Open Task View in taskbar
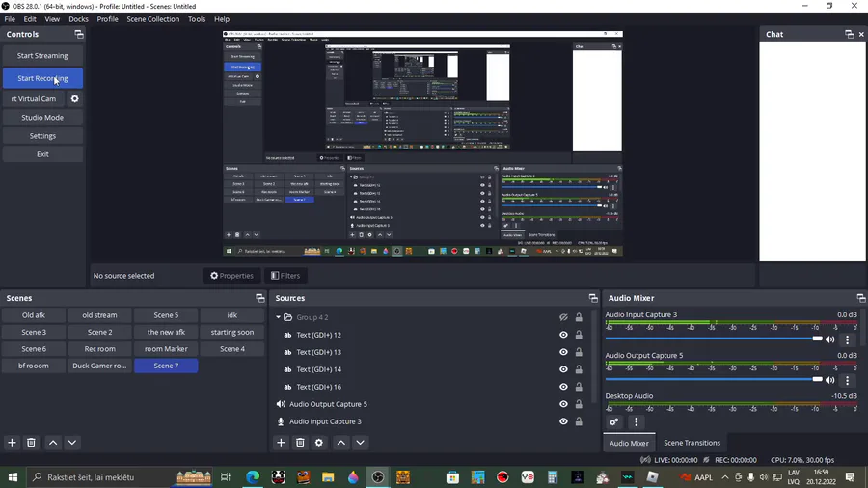 click(x=226, y=477)
